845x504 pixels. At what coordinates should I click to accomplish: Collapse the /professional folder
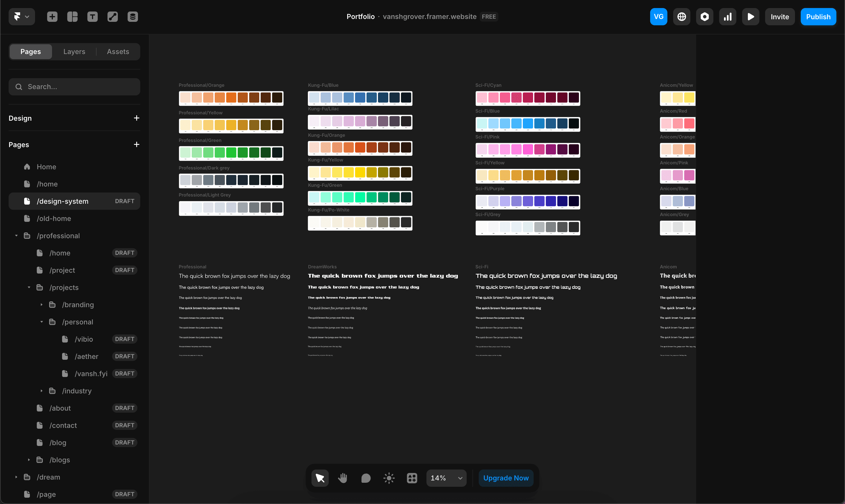pos(16,236)
